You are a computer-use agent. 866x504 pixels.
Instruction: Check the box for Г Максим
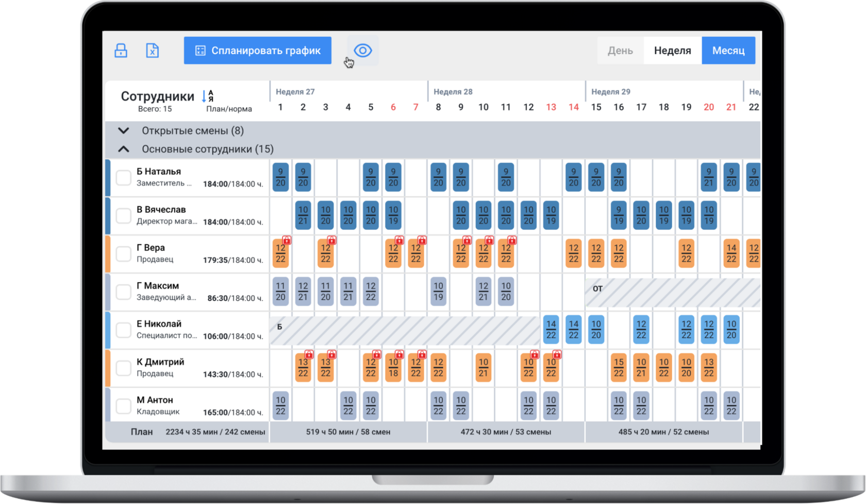[123, 292]
